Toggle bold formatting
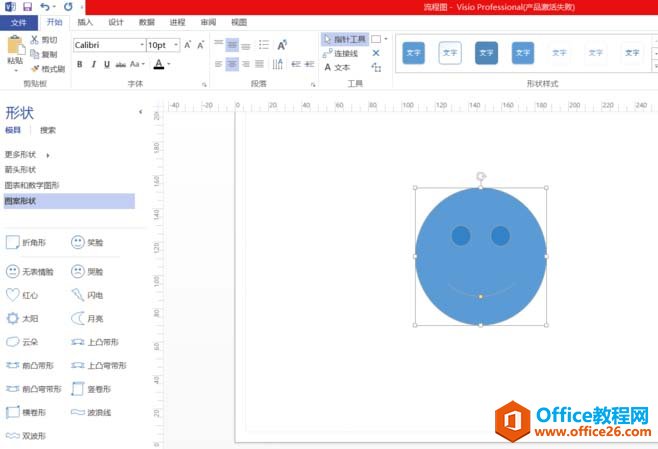The height and width of the screenshot is (449, 658). pos(80,64)
